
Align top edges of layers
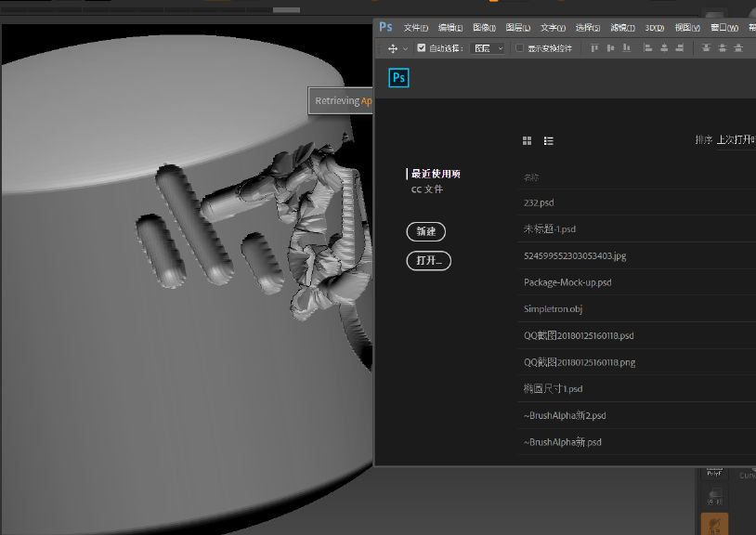[x=594, y=47]
